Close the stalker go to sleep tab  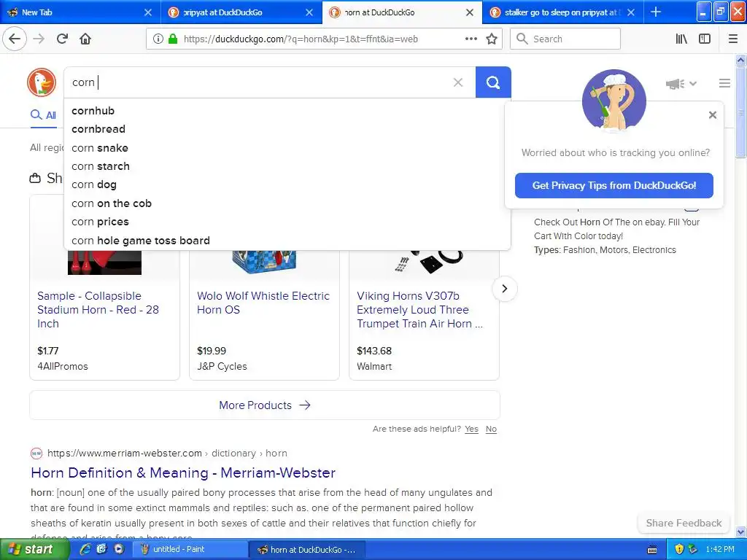(x=631, y=12)
